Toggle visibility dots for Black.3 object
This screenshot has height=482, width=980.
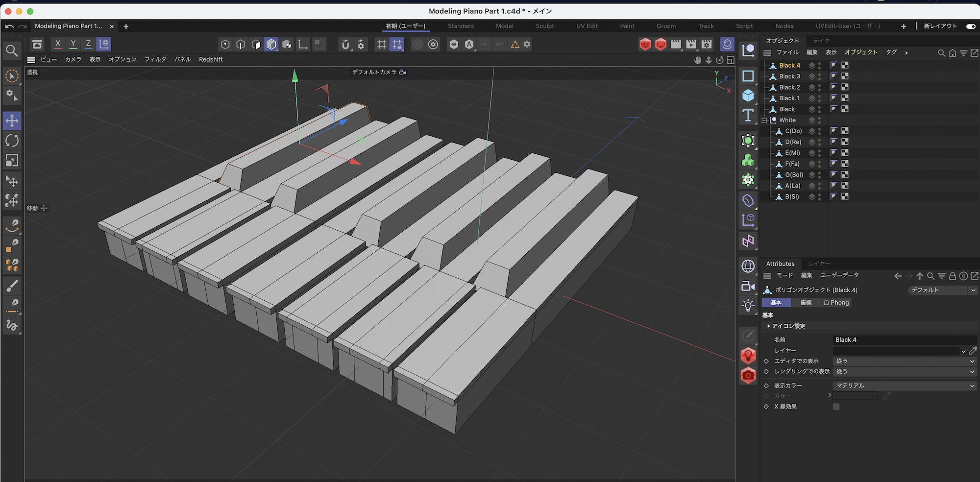pyautogui.click(x=819, y=76)
